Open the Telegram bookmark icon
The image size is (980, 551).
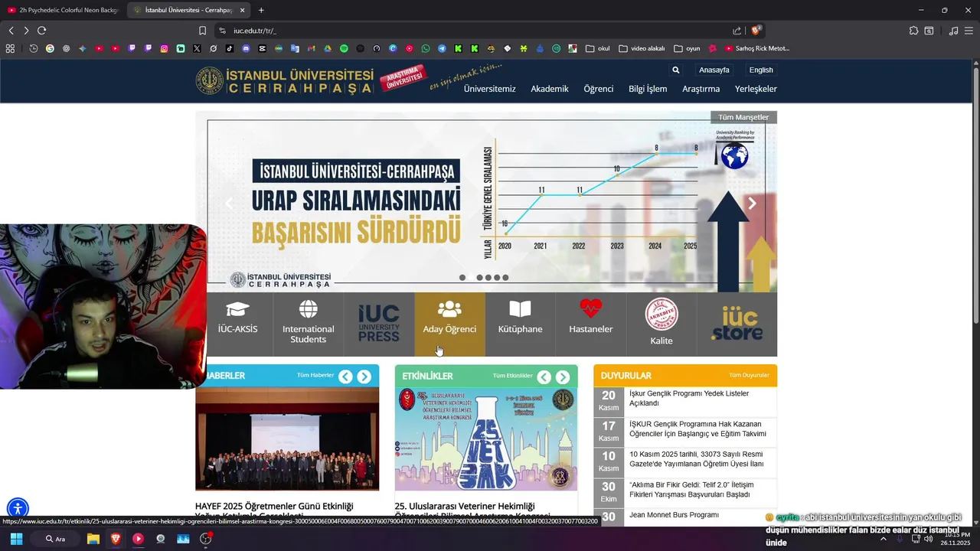pyautogui.click(x=442, y=48)
